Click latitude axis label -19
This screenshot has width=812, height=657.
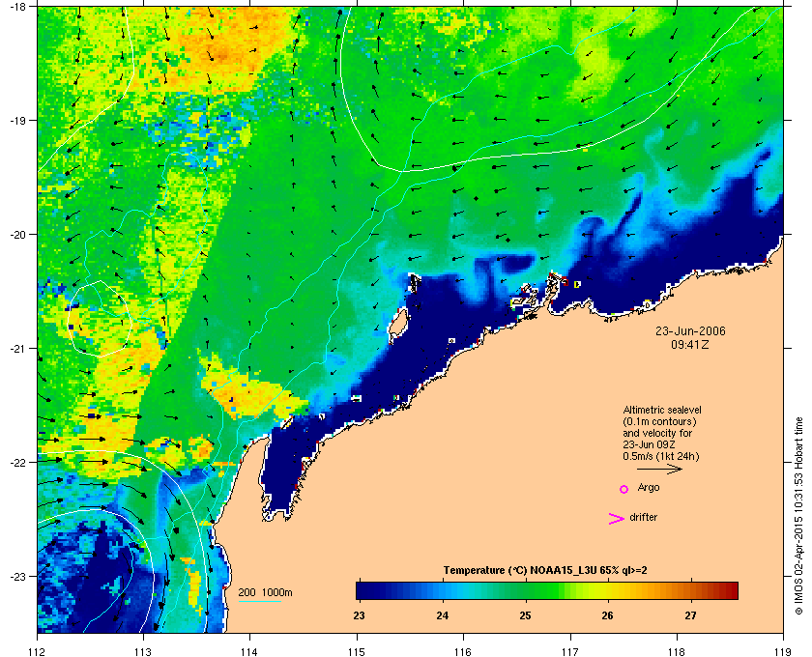[17, 120]
